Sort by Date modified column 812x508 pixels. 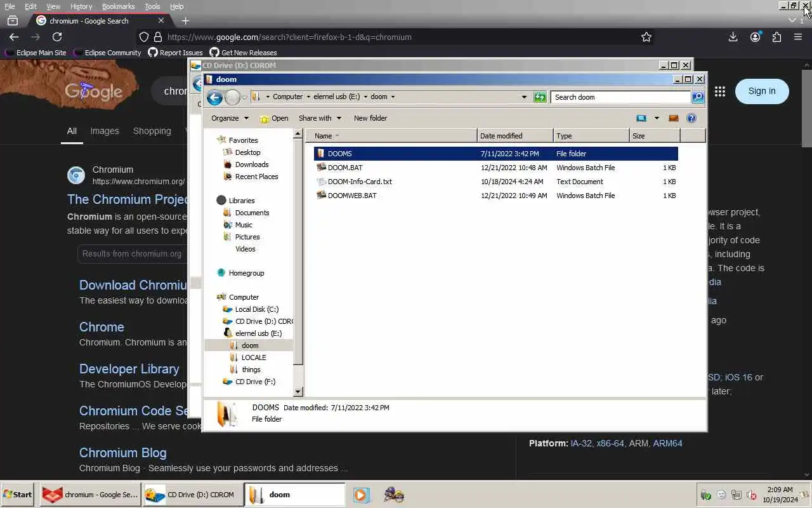[x=515, y=136]
